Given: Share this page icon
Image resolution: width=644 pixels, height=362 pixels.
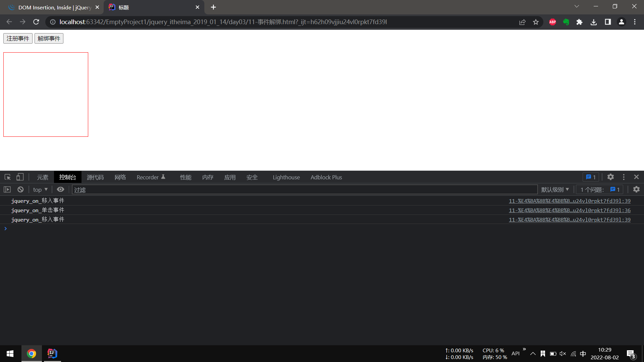Looking at the screenshot, I should coord(522,22).
